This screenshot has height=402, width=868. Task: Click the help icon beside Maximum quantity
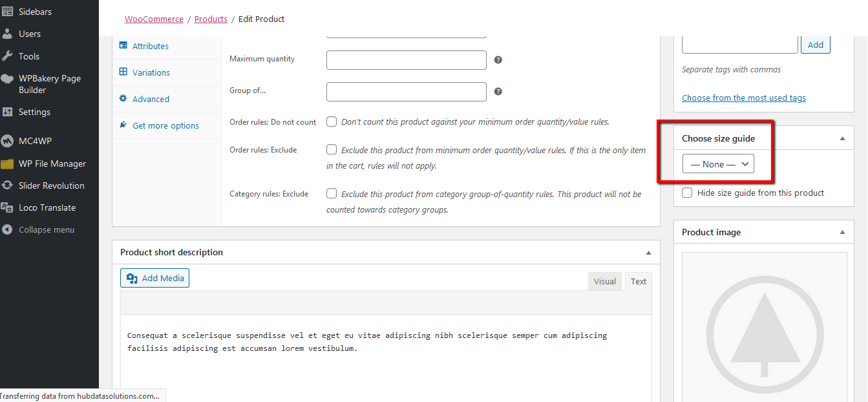pos(498,59)
